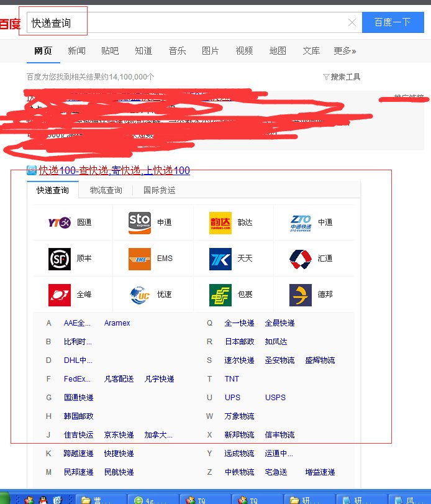This screenshot has width=431, height=504.
Task: Select the STO 申通 express logo
Action: pos(140,222)
